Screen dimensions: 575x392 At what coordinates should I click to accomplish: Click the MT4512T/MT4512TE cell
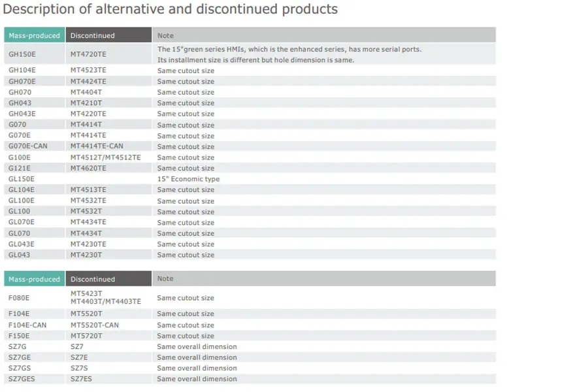click(106, 157)
